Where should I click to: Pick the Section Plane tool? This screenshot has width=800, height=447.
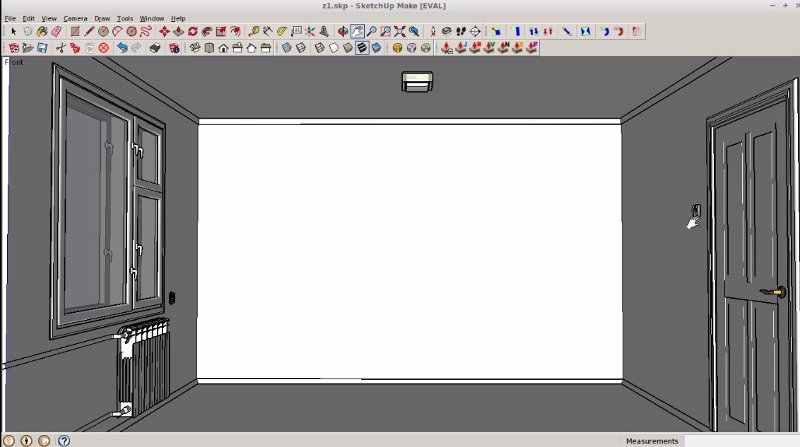(475, 32)
